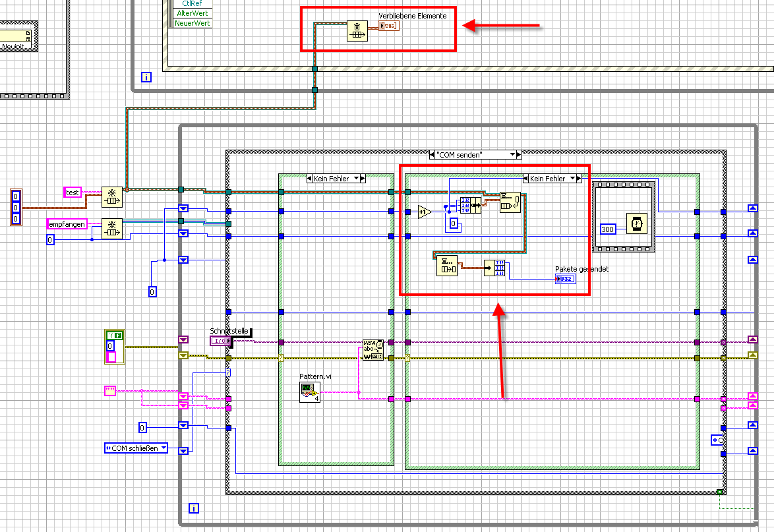
Task: Click the 300 numeric constant
Action: pos(608,229)
